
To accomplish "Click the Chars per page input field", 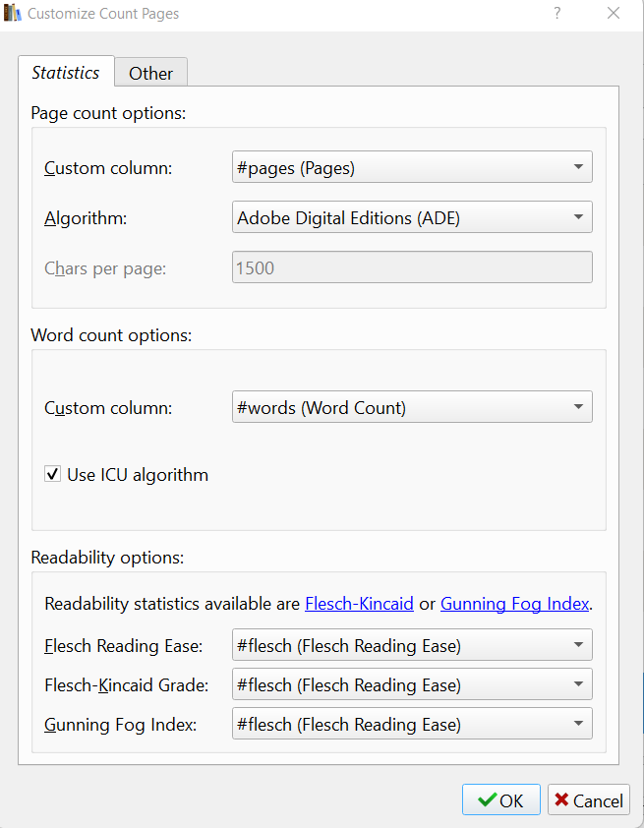I will [x=412, y=267].
